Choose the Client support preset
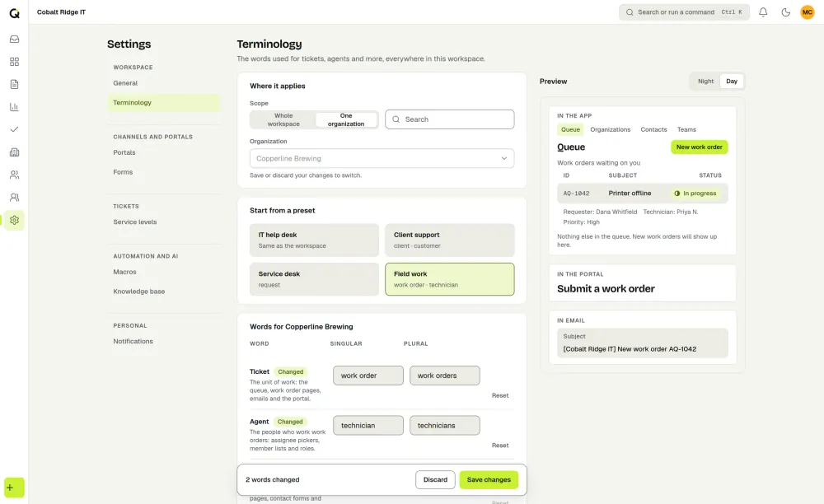 coord(449,240)
